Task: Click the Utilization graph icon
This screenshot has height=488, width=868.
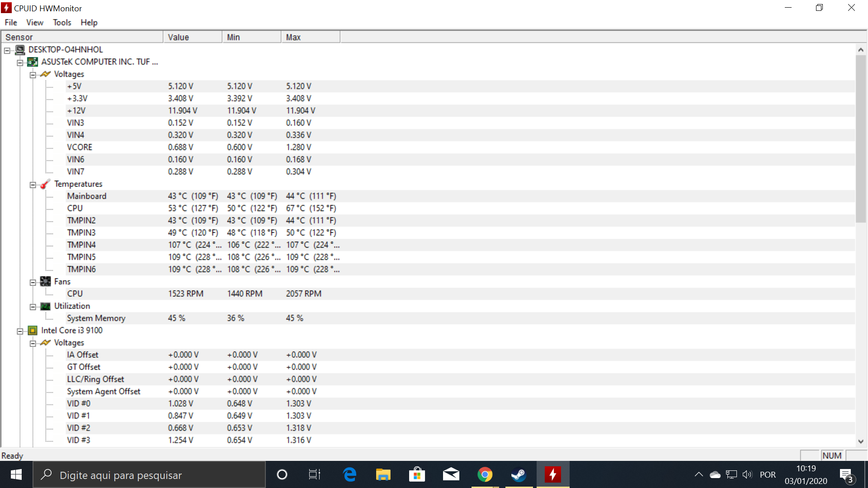Action: [45, 306]
